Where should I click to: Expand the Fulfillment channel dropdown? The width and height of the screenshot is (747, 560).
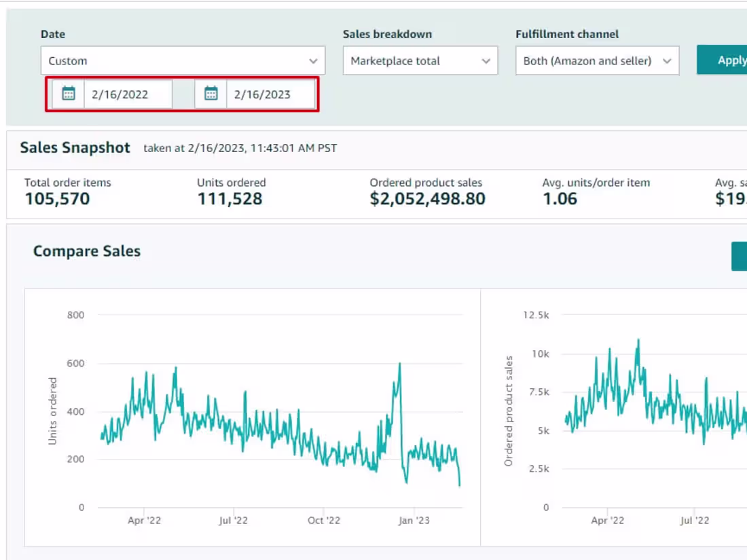(x=597, y=60)
